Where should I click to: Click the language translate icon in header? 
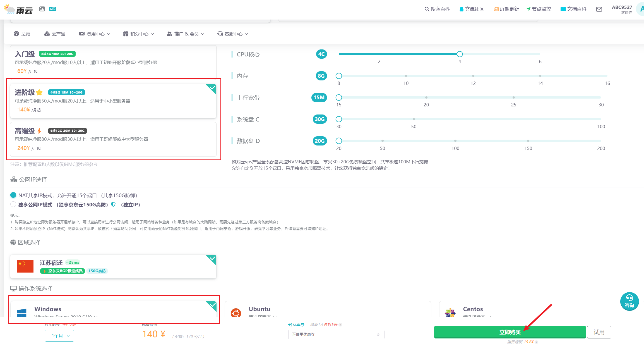pyautogui.click(x=52, y=9)
